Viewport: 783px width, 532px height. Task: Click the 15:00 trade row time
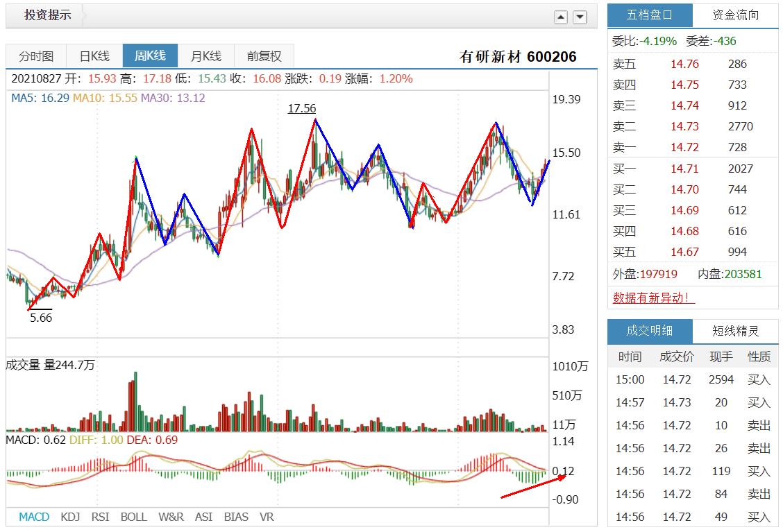coord(630,380)
